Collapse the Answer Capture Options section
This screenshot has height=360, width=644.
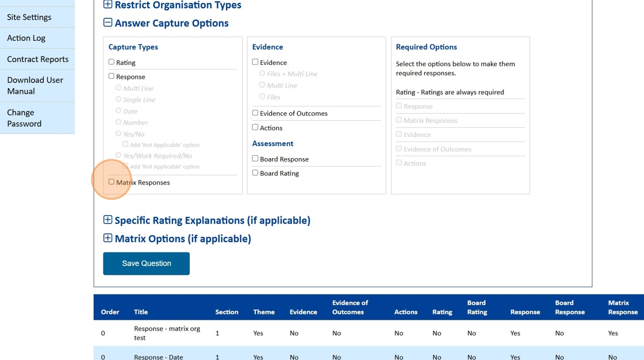click(108, 23)
